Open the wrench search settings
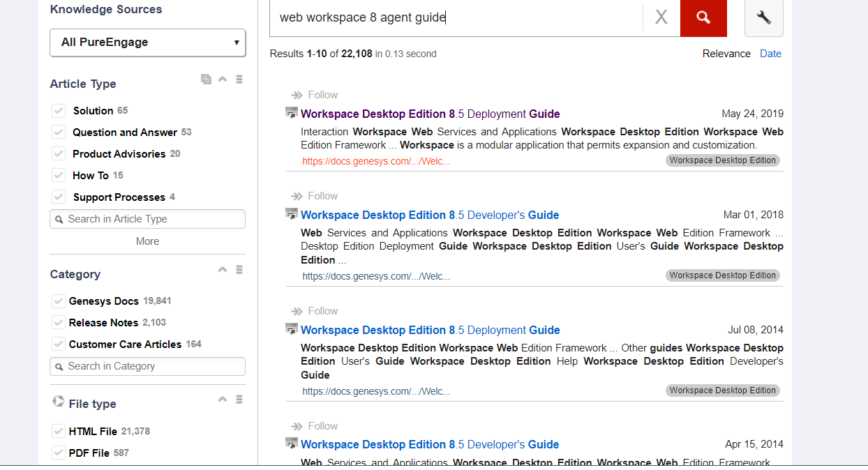Viewport: 868px width, 470px height. 764,17
